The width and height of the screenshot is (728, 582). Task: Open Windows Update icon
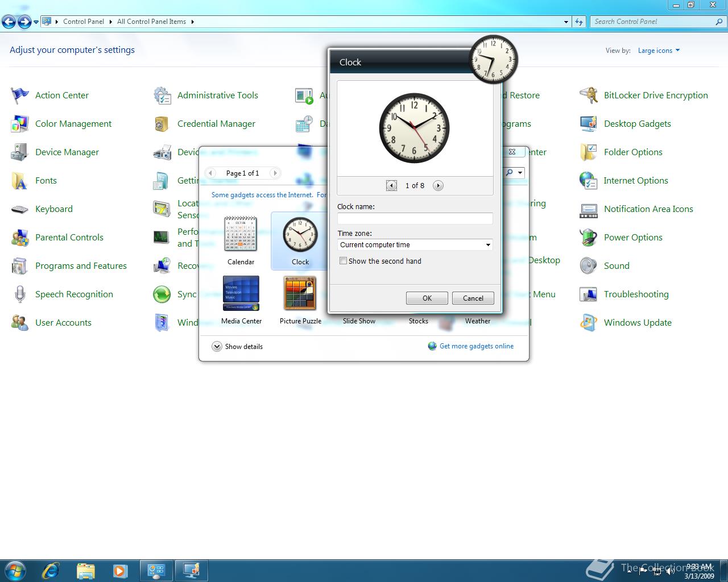pyautogui.click(x=589, y=323)
